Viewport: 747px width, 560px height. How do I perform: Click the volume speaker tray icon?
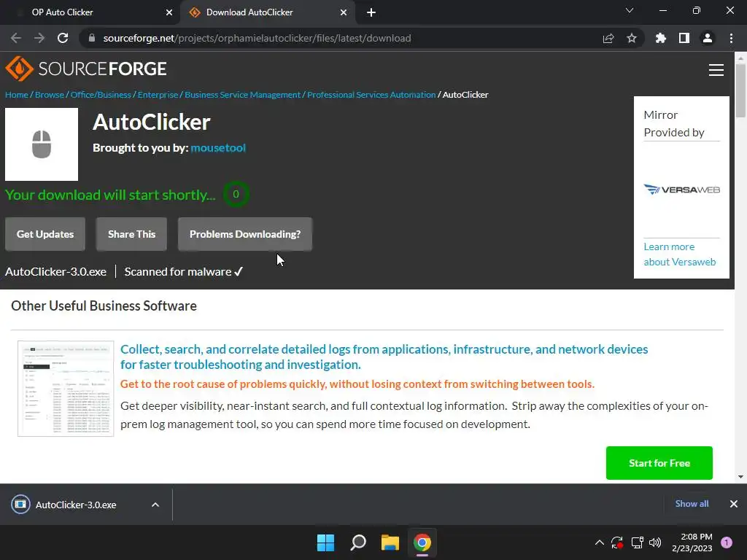pos(655,542)
